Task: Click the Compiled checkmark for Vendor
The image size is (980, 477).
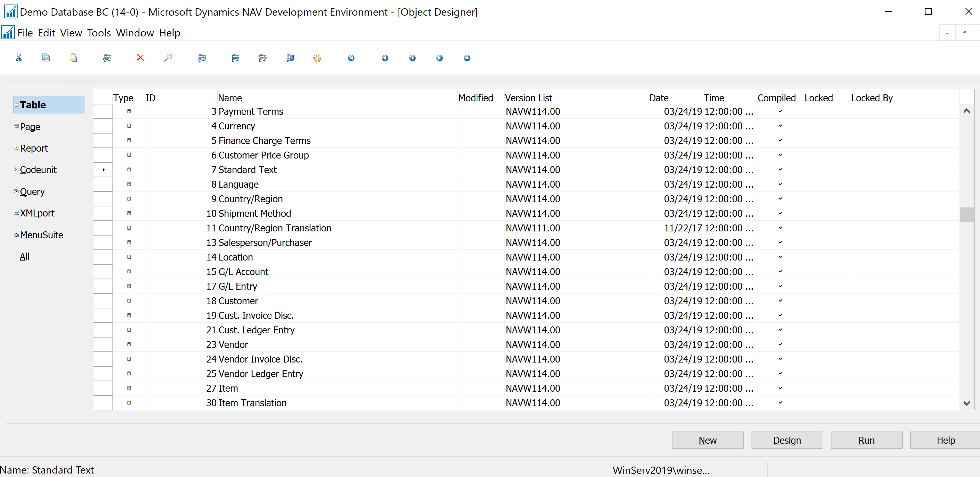Action: coord(780,344)
